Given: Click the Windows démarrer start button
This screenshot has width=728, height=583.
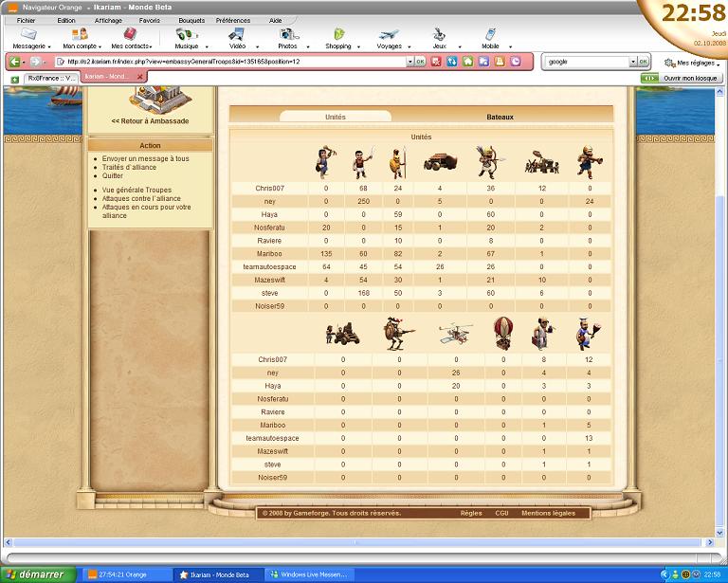Looking at the screenshot, I should point(39,574).
